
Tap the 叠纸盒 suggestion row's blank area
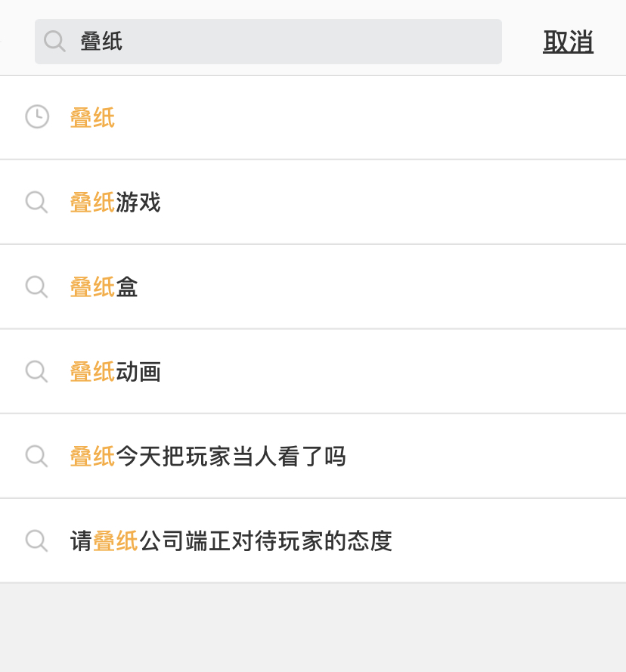tap(386, 286)
